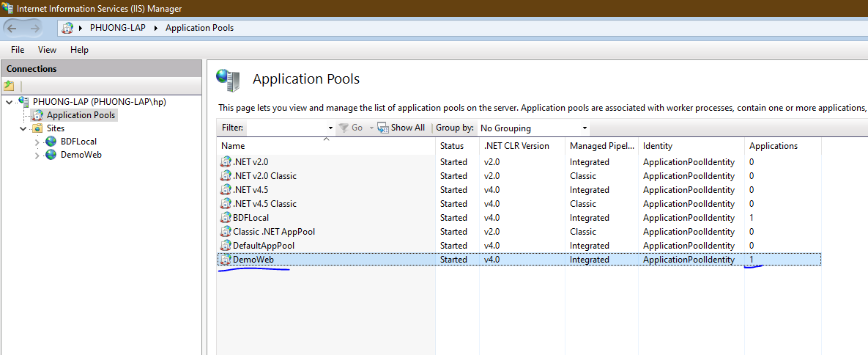Select the Sites node label
868x355 pixels.
tap(56, 128)
